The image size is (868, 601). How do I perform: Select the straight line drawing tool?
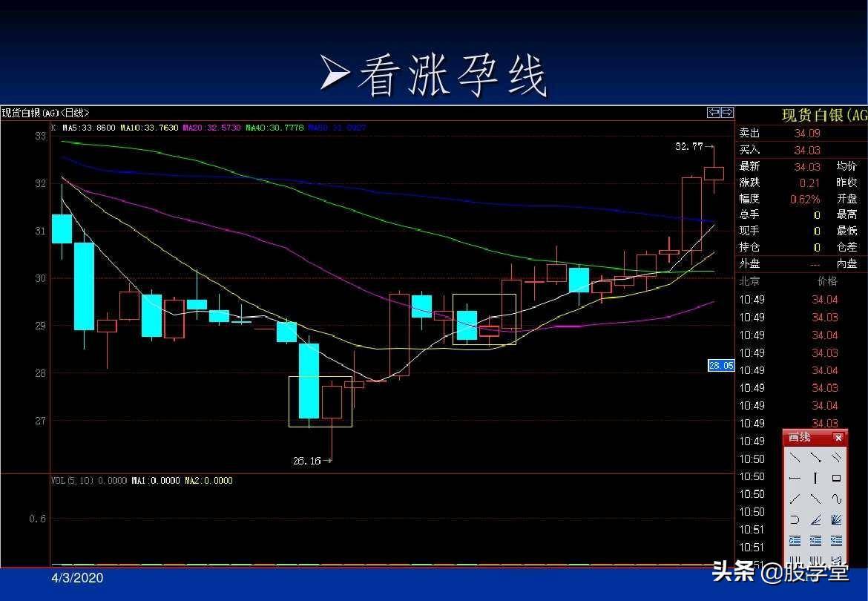click(x=795, y=457)
